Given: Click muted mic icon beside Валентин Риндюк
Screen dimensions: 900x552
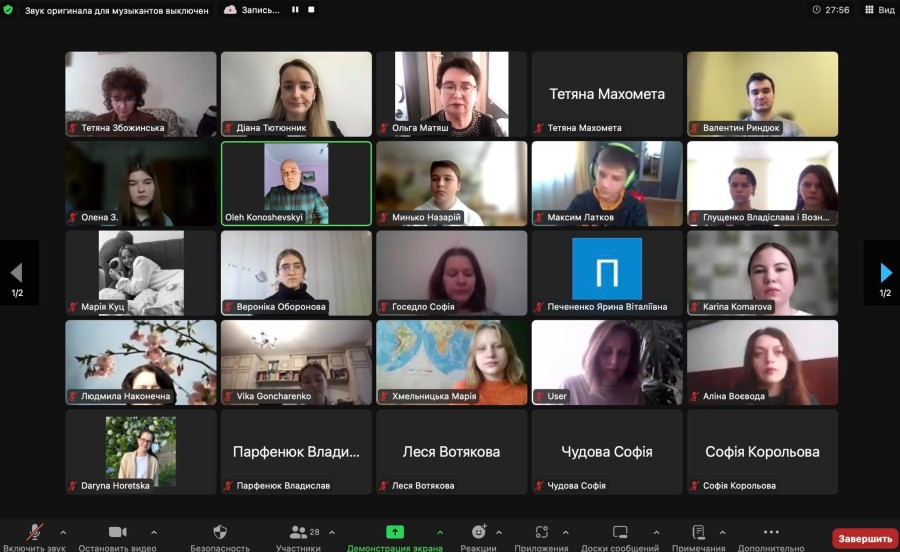Looking at the screenshot, I should [x=695, y=128].
